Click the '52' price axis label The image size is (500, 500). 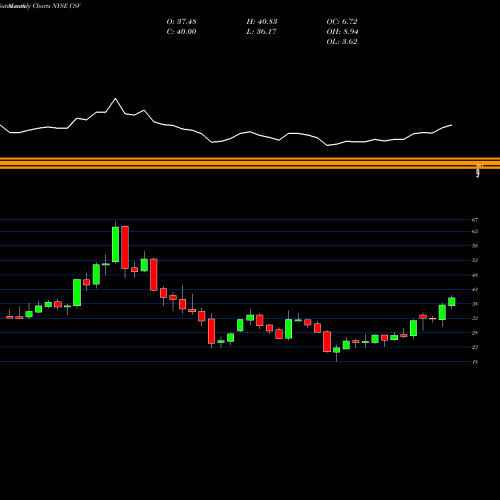coord(475,260)
